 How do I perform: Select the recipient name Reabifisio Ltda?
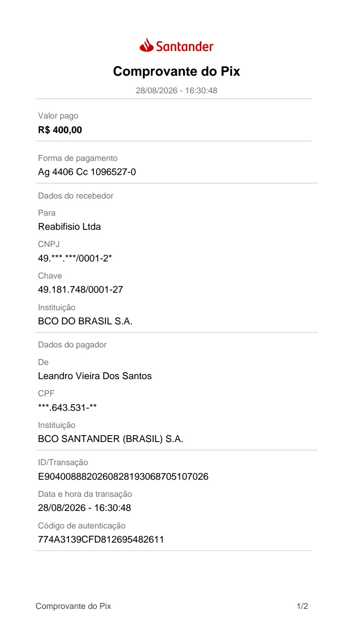coord(69,227)
